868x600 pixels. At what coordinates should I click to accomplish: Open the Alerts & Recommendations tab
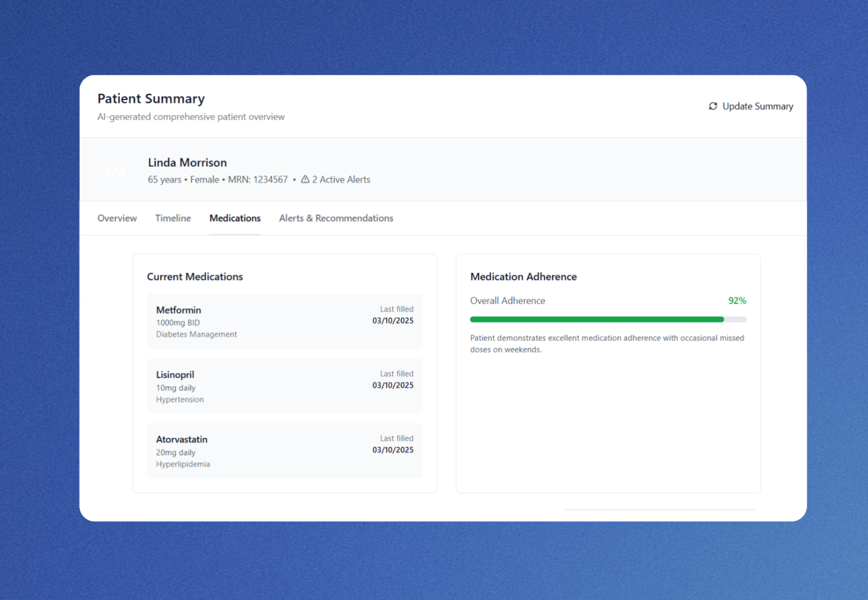336,218
